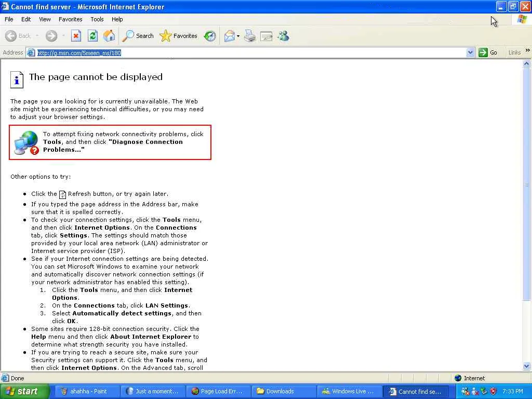Click the Done status bar text
532x399 pixels.
[x=17, y=378]
